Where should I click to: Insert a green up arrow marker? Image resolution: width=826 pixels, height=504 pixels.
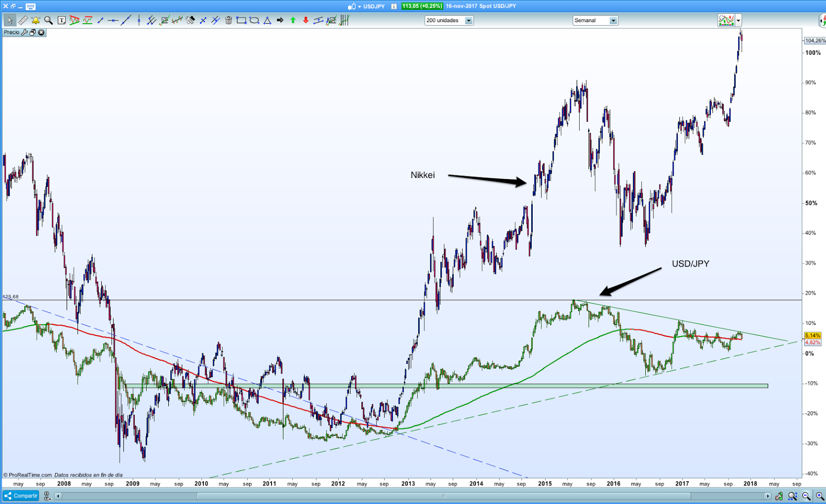click(293, 21)
